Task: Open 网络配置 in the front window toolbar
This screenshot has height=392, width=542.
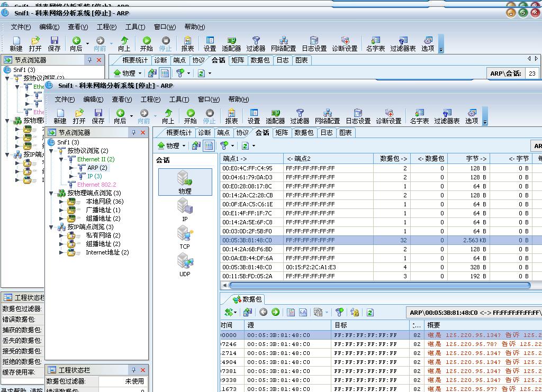Action: point(327,116)
